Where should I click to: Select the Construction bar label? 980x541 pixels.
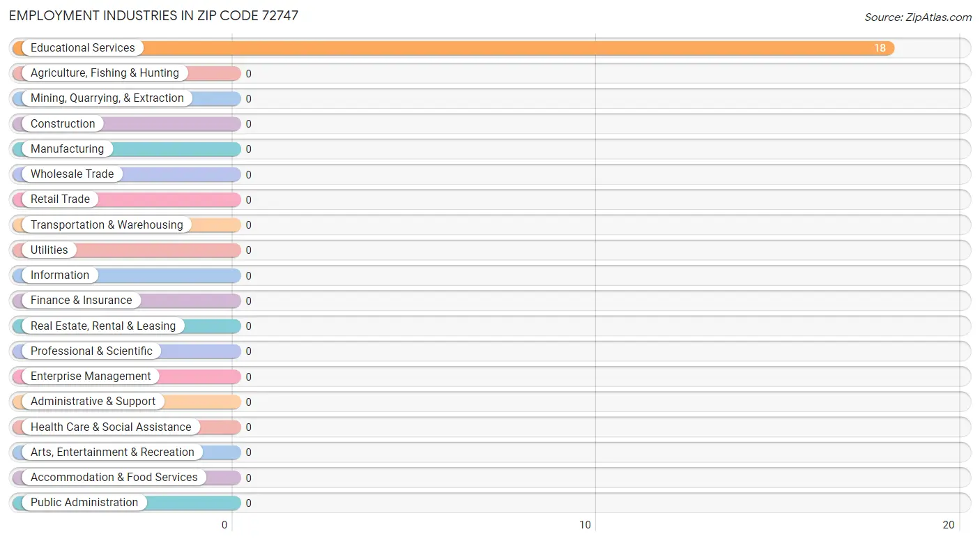(63, 124)
